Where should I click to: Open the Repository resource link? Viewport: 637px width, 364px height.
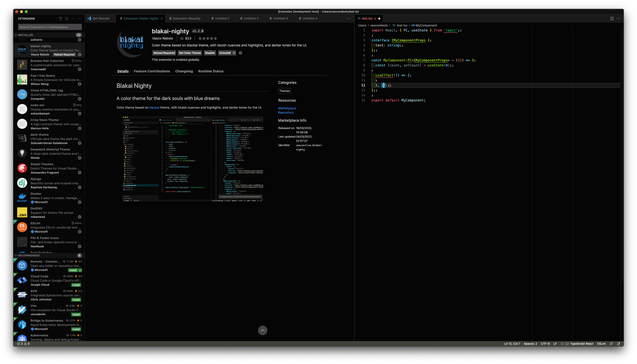286,113
